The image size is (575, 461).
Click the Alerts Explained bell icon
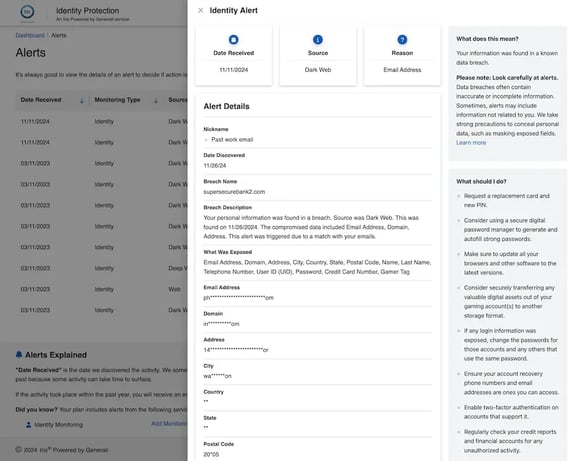[19, 354]
